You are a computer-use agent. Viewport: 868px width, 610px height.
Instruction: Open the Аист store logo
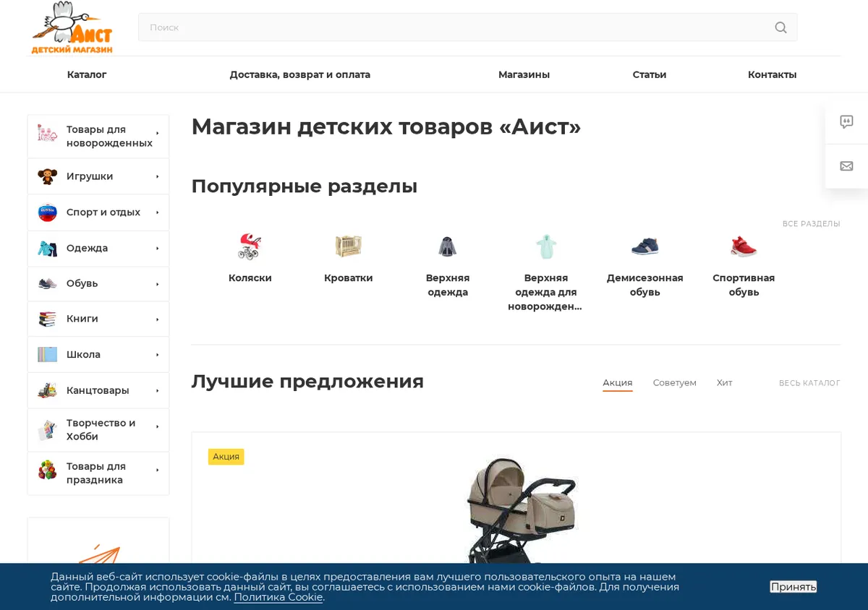click(x=72, y=27)
